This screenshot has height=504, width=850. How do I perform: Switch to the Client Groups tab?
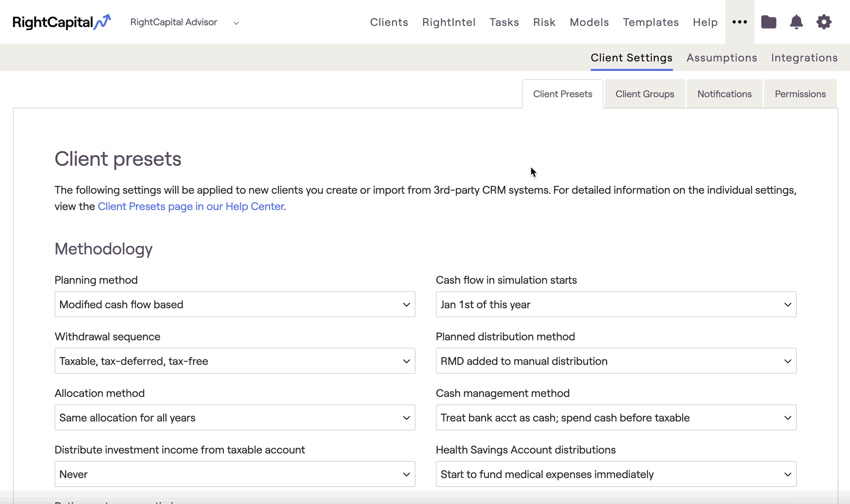click(645, 94)
